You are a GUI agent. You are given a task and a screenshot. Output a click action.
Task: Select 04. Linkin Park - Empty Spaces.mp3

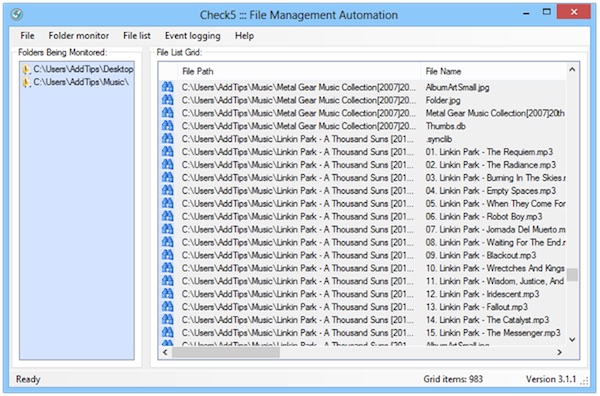491,191
